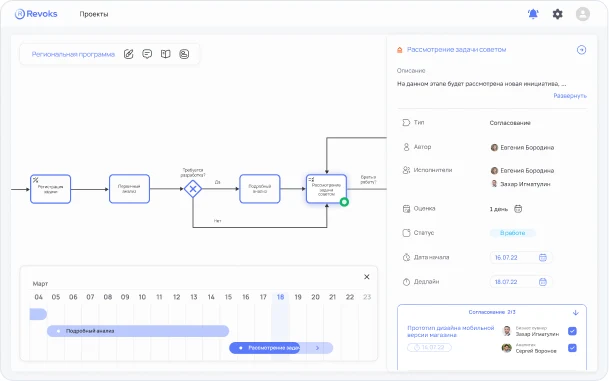Viewport: 609px width, 381px height.
Task: Click the arrow icon at panel top right
Action: (581, 50)
